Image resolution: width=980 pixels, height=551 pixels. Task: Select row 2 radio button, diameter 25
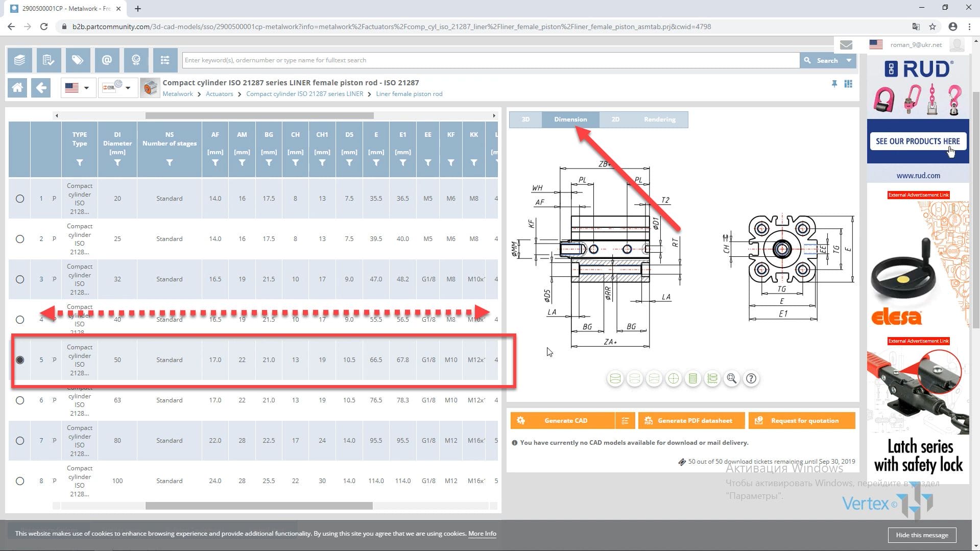[x=20, y=239]
